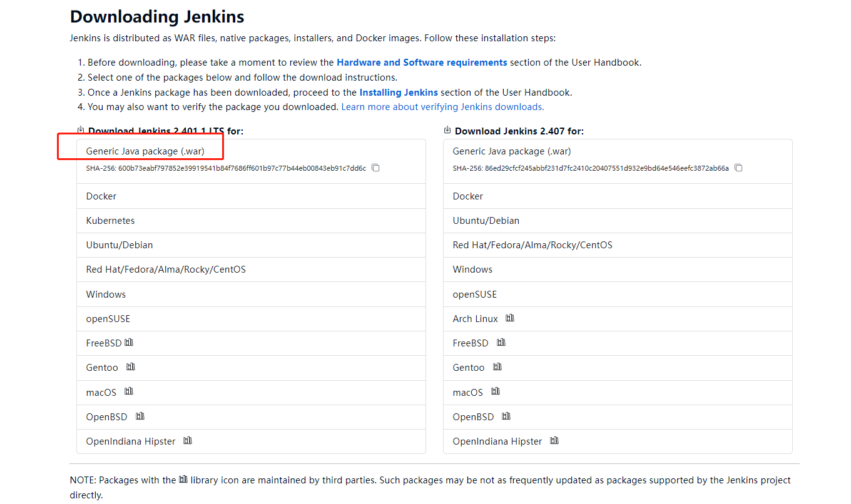Select Docker under the 2.407 weekly release
851x504 pixels.
pyautogui.click(x=618, y=196)
